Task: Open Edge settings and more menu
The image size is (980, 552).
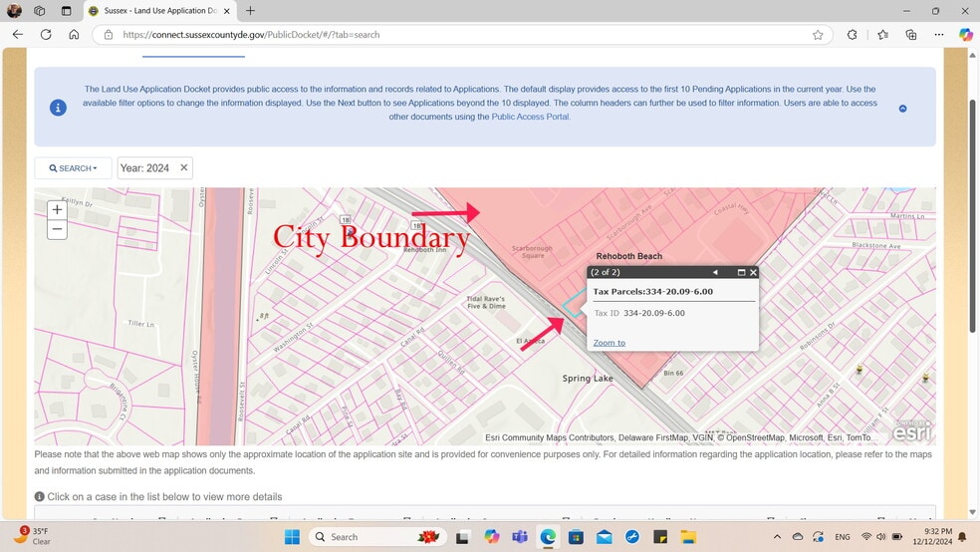Action: 939,34
